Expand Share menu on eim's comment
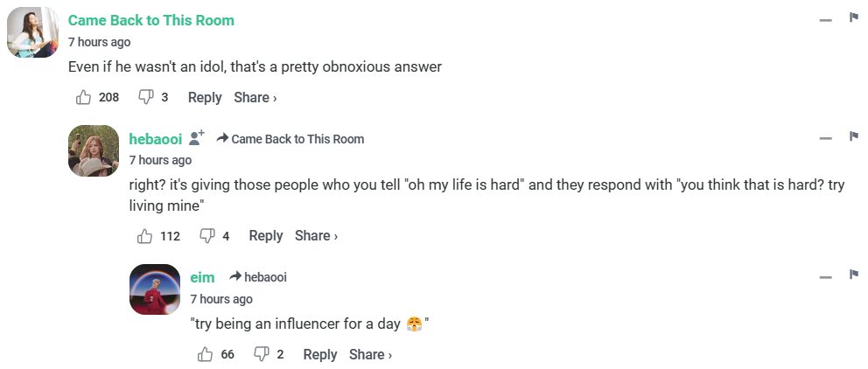868x369 pixels. 370,354
